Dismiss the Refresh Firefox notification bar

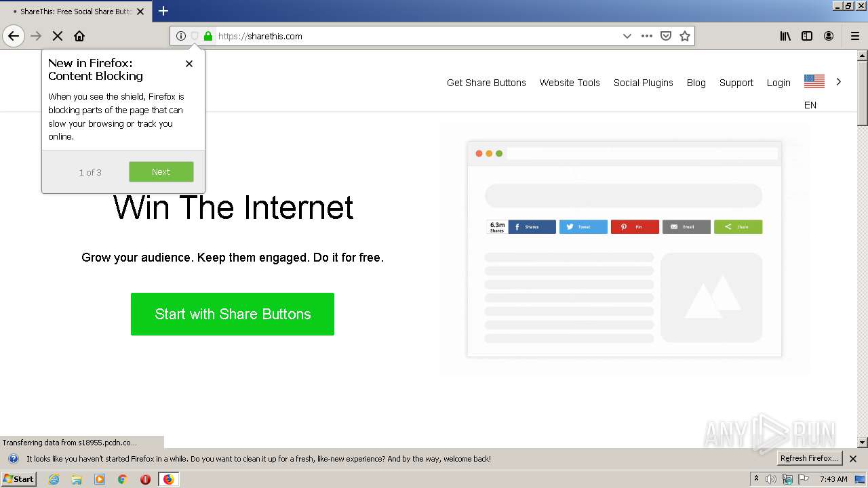tap(853, 459)
